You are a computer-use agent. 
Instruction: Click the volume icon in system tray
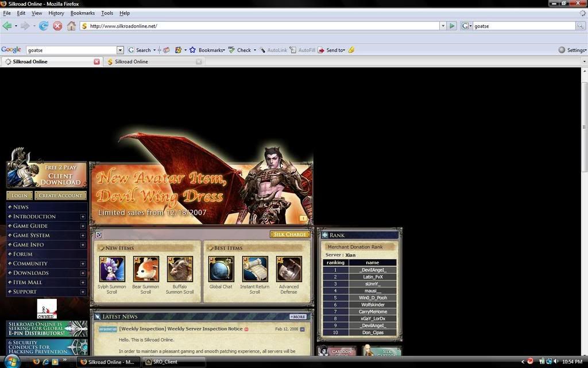(556, 362)
